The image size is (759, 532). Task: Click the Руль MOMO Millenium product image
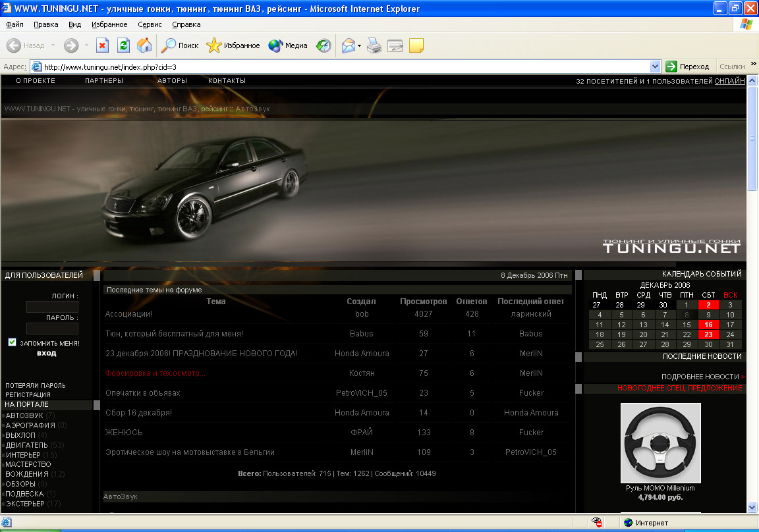click(x=660, y=443)
